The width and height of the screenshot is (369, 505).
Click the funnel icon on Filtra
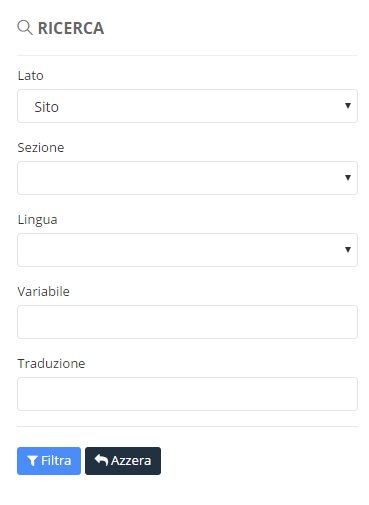click(32, 461)
